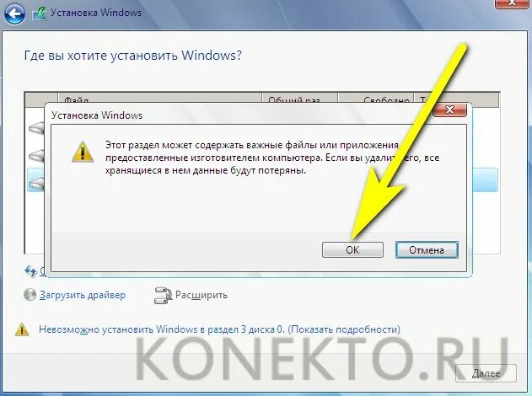Select the second disk drive icon in list

tap(36, 156)
